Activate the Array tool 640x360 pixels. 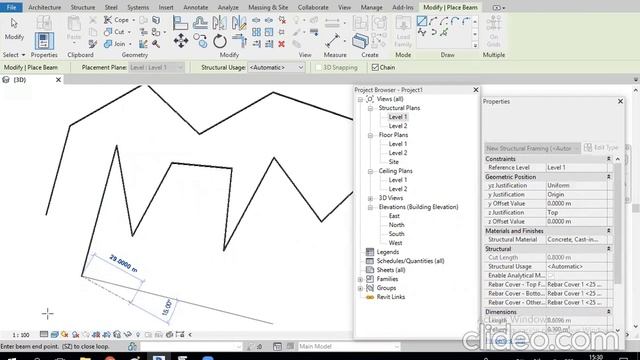click(x=256, y=32)
